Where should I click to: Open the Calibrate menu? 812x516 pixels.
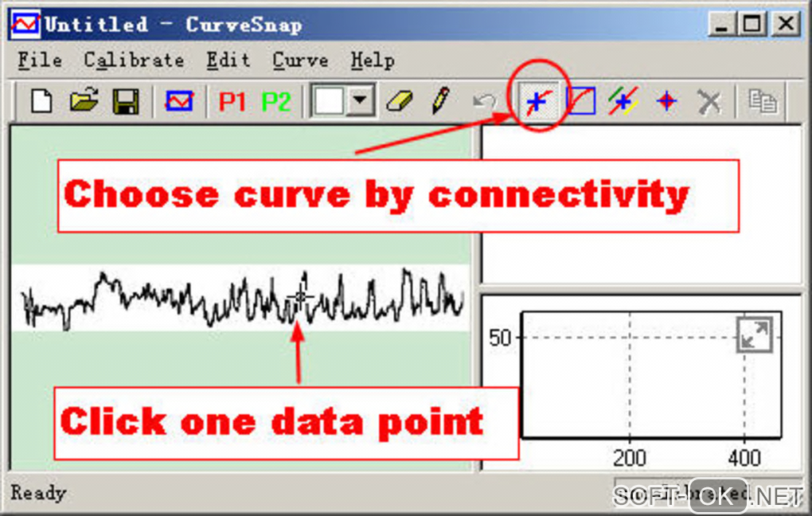[x=134, y=60]
